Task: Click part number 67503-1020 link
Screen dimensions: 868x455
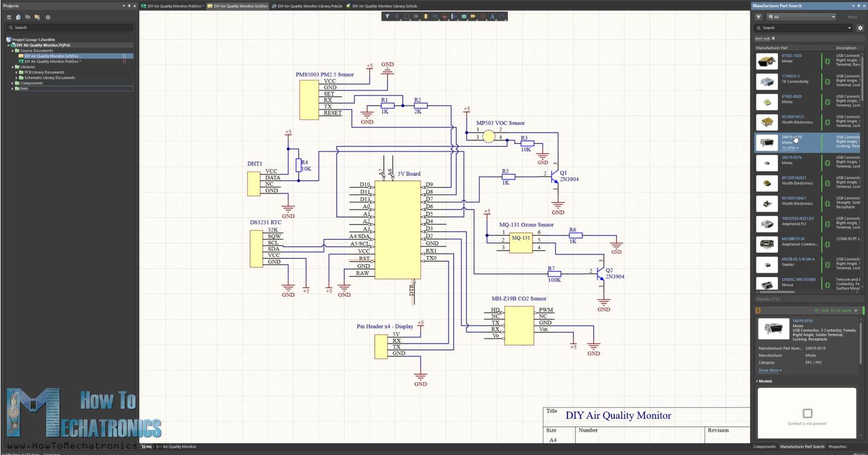Action: (x=792, y=55)
